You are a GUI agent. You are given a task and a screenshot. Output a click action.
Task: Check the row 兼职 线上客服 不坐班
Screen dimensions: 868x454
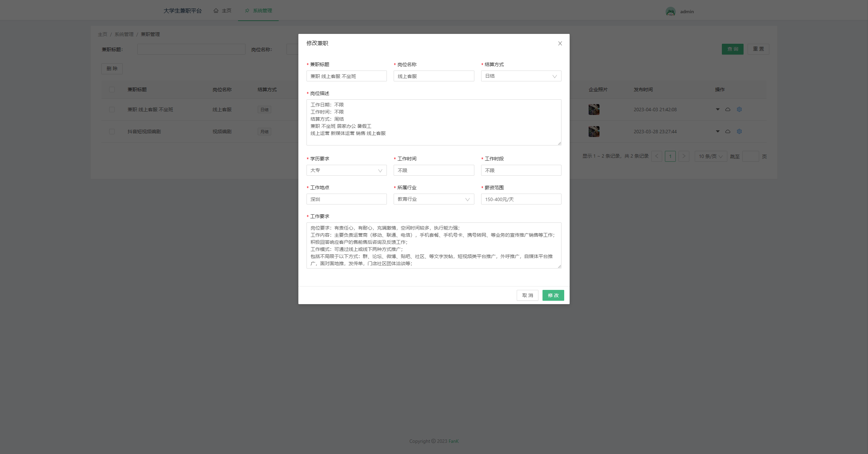pos(112,110)
